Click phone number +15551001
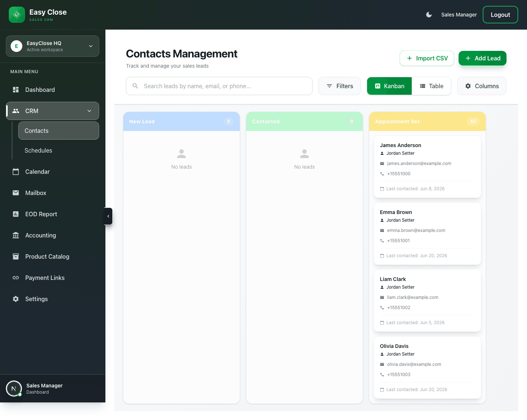This screenshot has width=527, height=420. 399,241
